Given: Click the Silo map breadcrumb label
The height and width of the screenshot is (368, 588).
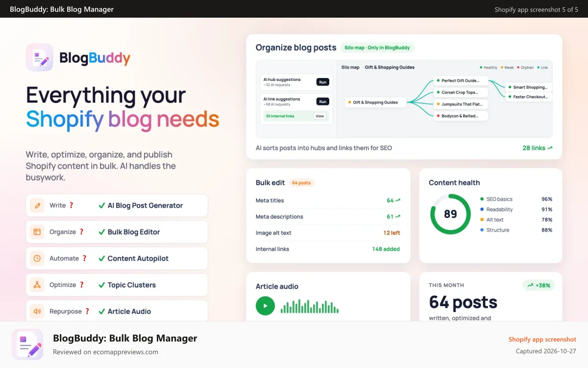Looking at the screenshot, I should [x=350, y=67].
